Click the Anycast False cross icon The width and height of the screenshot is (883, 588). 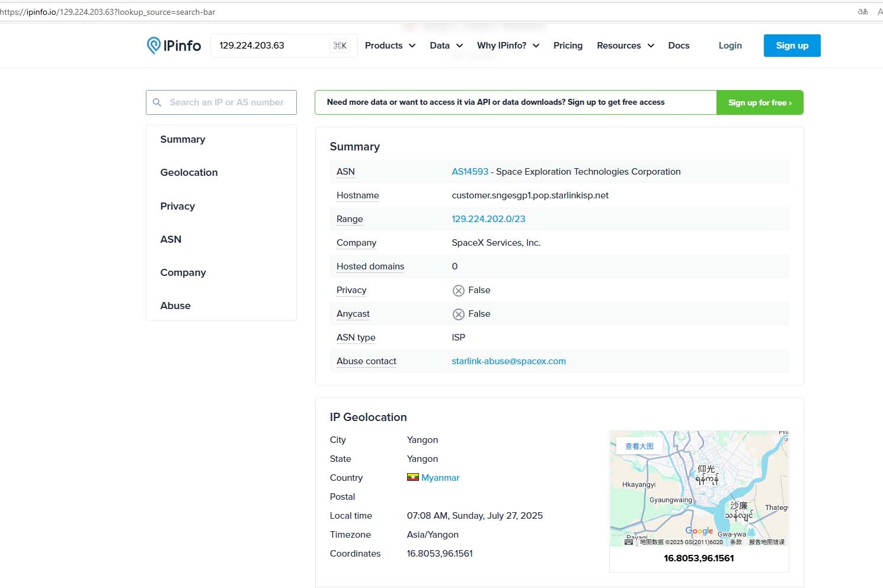point(458,314)
